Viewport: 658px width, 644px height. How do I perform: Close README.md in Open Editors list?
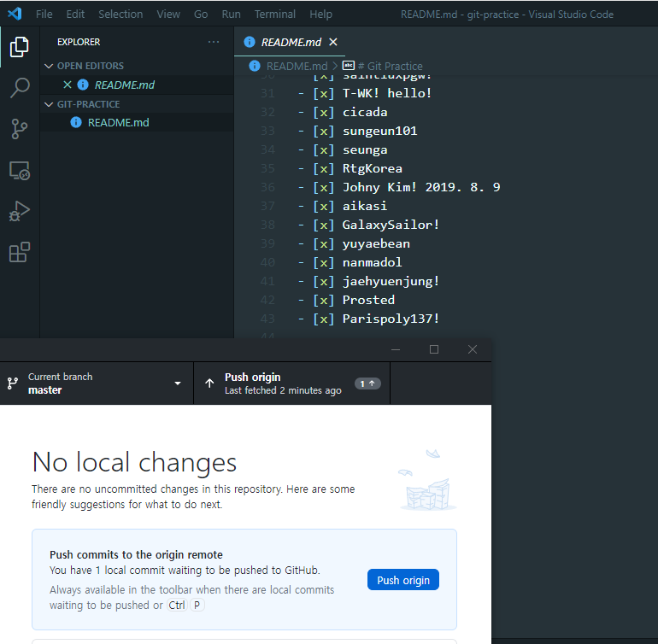pyautogui.click(x=68, y=85)
